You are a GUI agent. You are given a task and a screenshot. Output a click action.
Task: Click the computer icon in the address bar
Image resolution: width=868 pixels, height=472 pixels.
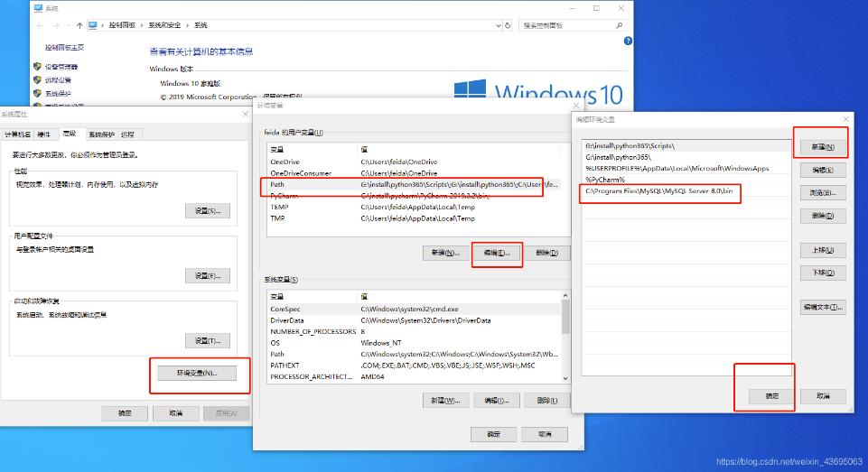(x=93, y=25)
